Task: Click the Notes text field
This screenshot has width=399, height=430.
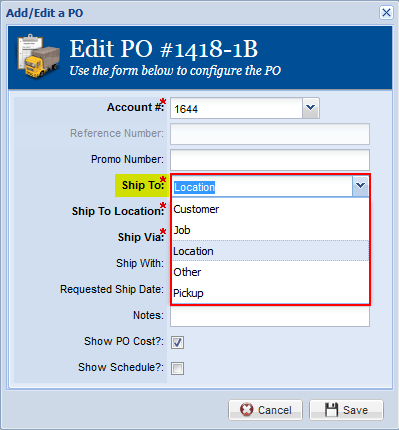Action: pos(270,316)
